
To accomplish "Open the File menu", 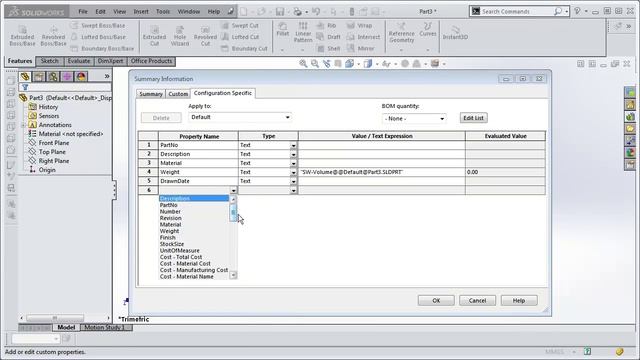I will [83, 11].
